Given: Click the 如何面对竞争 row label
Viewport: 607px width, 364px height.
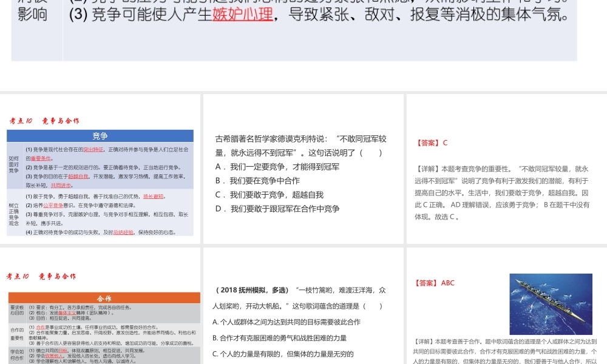Looking at the screenshot, I should (x=13, y=164).
